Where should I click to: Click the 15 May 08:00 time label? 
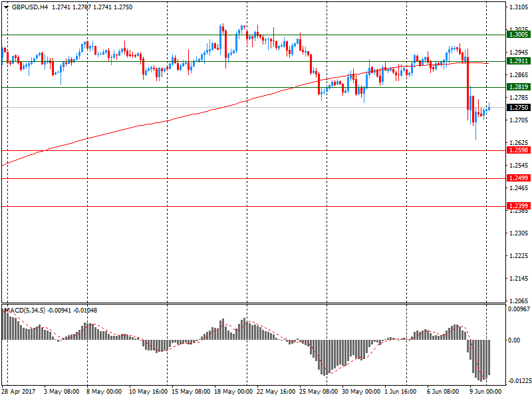tap(191, 392)
